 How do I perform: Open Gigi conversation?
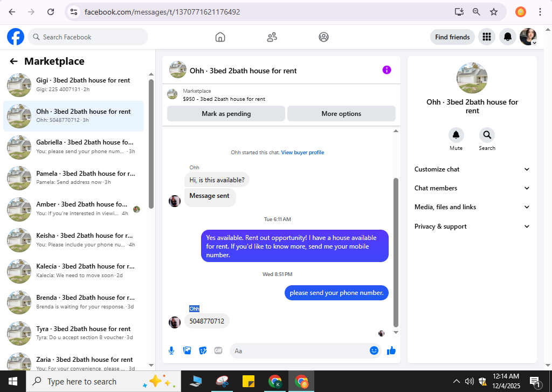tap(73, 85)
